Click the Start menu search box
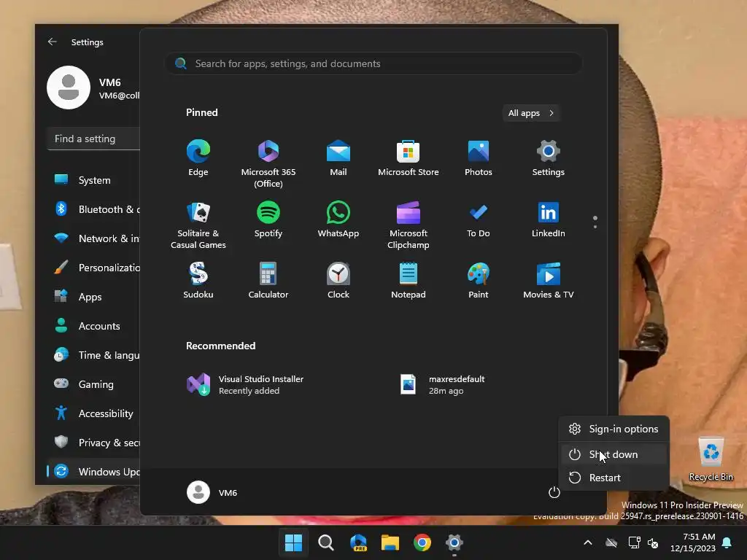This screenshot has height=560, width=747. [373, 63]
